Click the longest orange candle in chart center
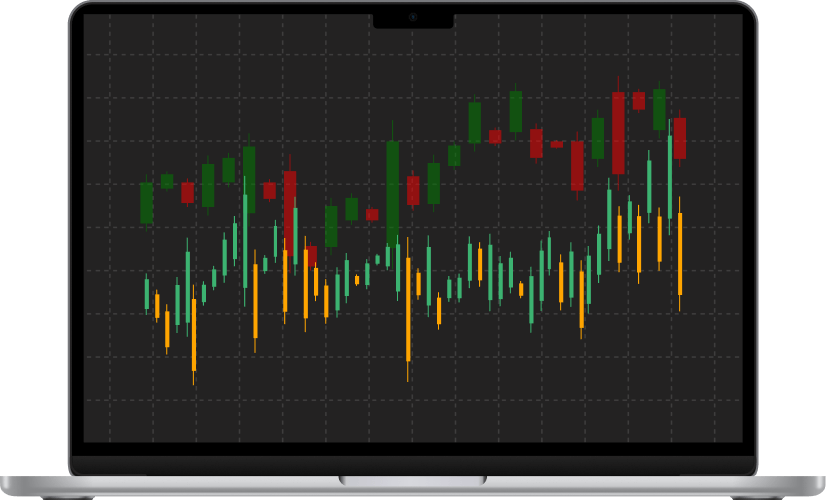Screen dimensions: 827x501 point(408,310)
